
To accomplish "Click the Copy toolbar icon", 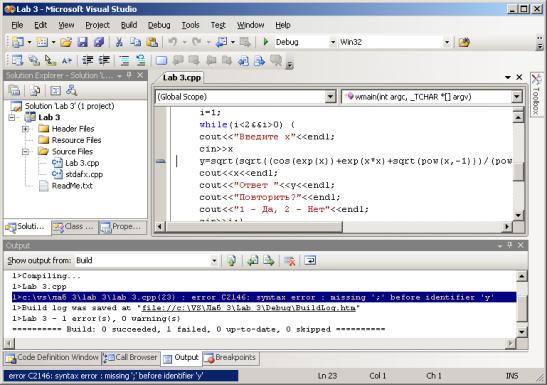I will (x=135, y=42).
